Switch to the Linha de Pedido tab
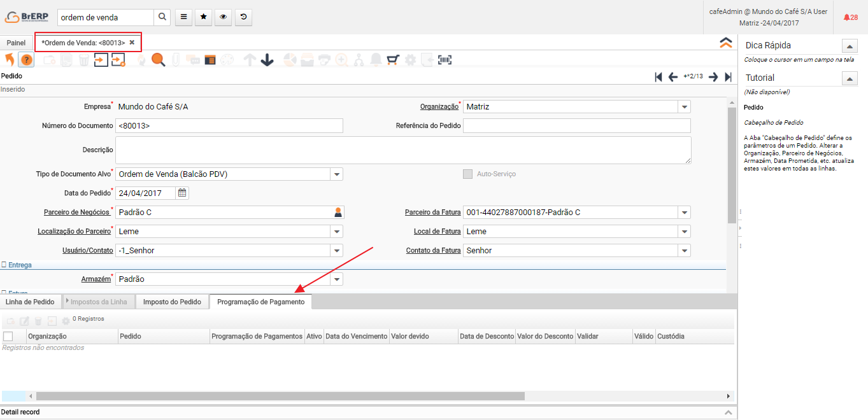 click(30, 302)
